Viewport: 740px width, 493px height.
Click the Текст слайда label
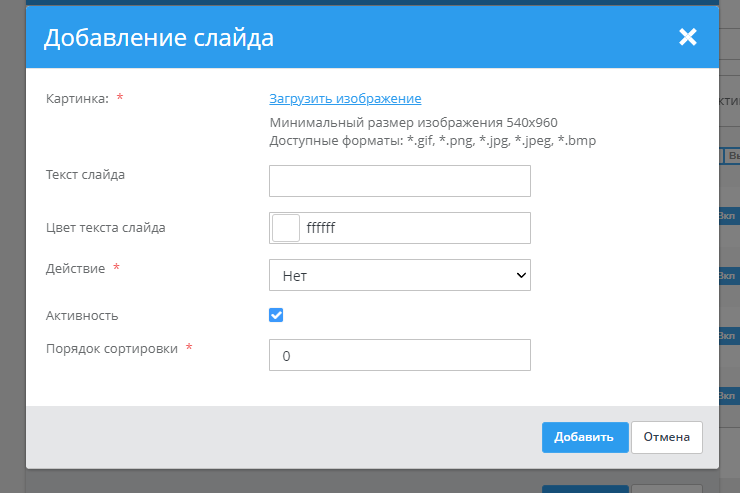pyautogui.click(x=85, y=174)
